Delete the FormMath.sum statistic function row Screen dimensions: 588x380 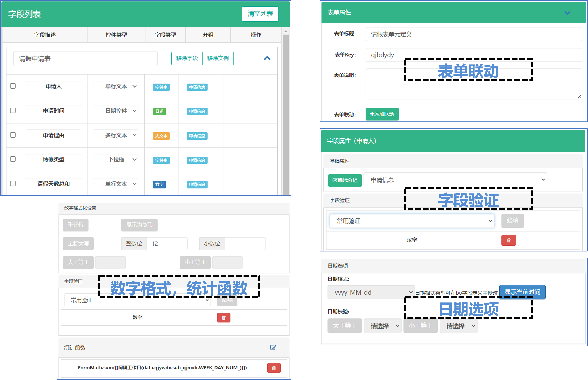(274, 368)
